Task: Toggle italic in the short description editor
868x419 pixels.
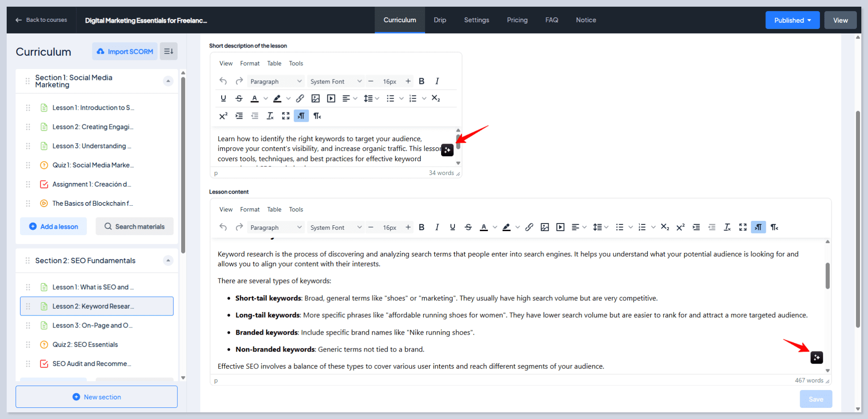Action: tap(437, 81)
